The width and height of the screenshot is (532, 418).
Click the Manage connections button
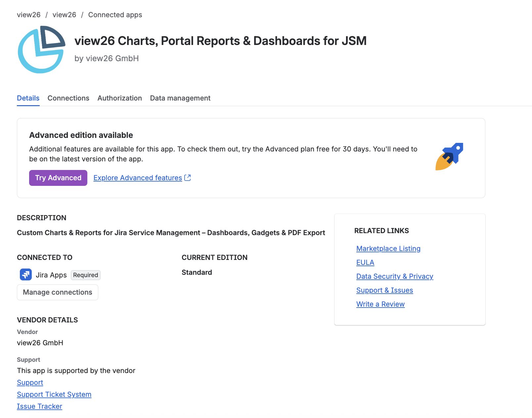58,292
